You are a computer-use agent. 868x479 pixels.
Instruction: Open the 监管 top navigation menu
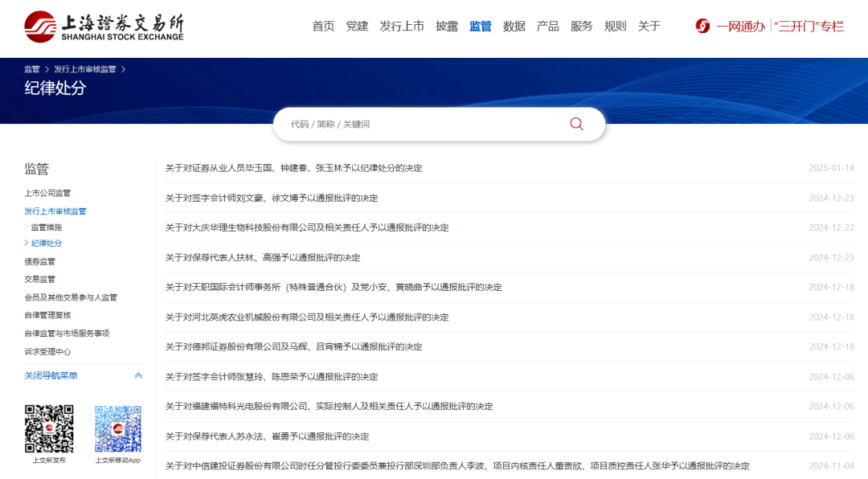pos(481,26)
